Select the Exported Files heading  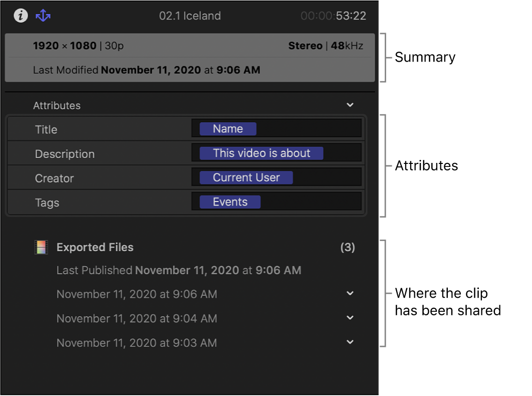95,247
